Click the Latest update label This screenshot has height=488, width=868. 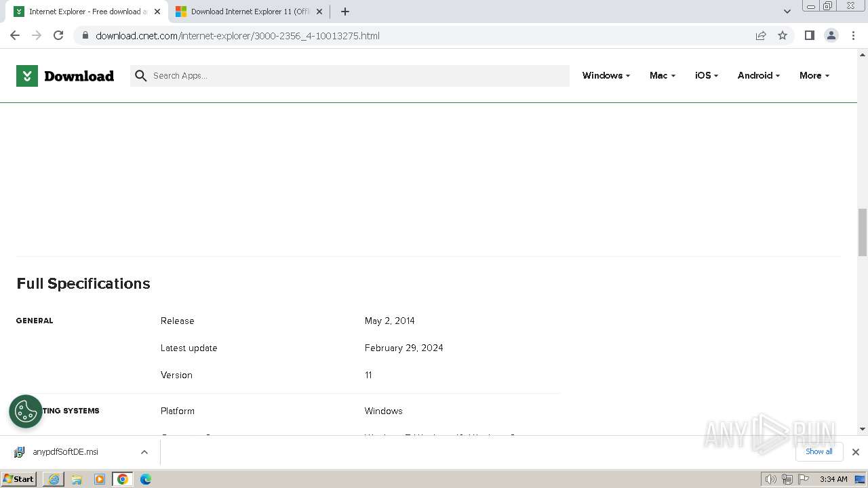point(189,348)
